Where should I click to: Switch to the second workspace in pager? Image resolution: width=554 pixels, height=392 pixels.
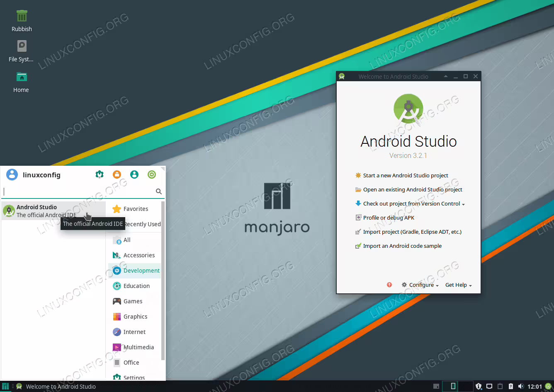pos(465,386)
